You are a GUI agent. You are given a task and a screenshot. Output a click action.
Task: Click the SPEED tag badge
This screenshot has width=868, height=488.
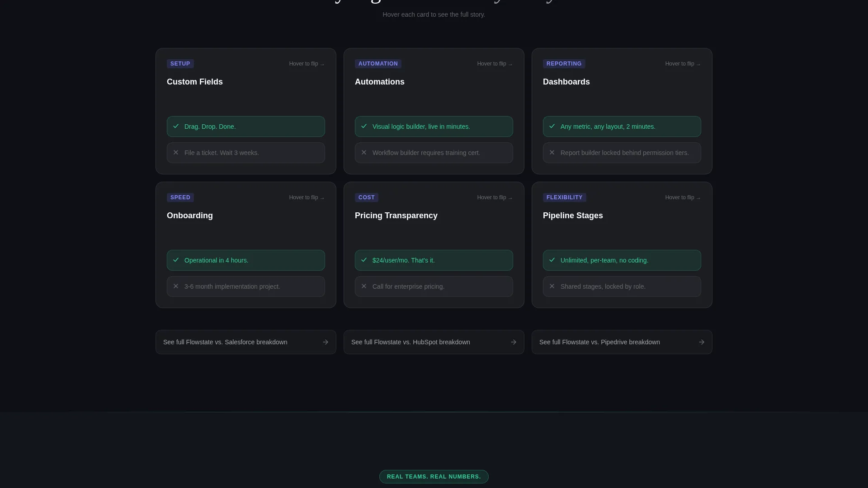pyautogui.click(x=180, y=197)
